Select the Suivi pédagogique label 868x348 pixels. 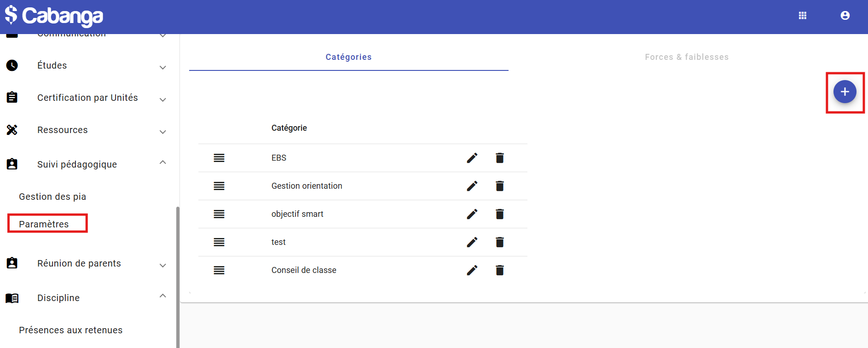[x=77, y=164]
